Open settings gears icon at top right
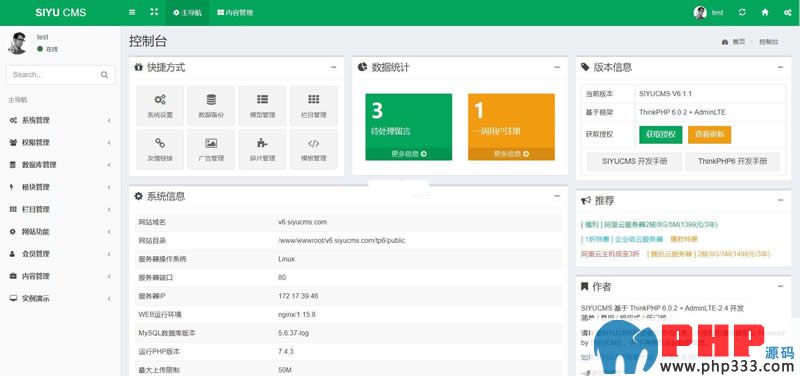 (x=787, y=13)
